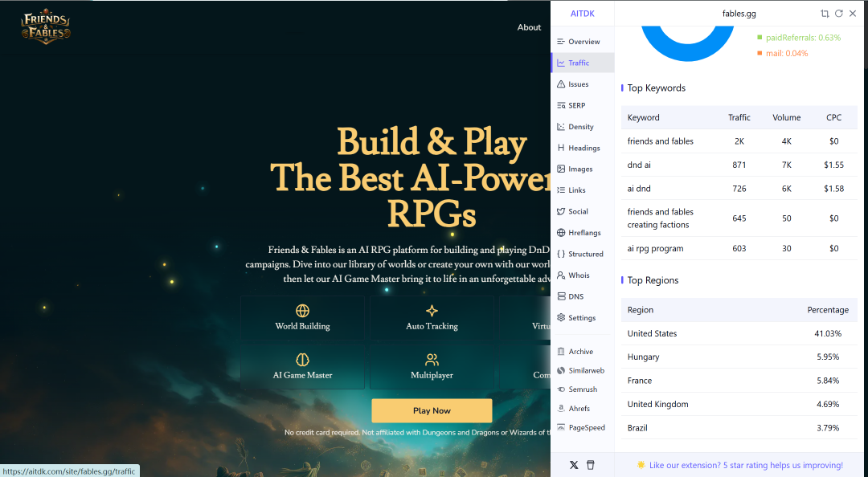Click the 'ai dnd' keyword cell
Screen dimensions: 868x477
639,189
